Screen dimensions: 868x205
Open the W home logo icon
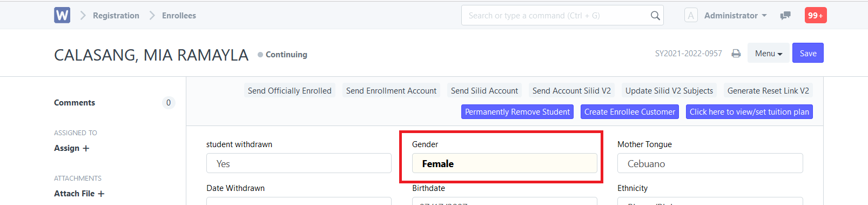[62, 15]
